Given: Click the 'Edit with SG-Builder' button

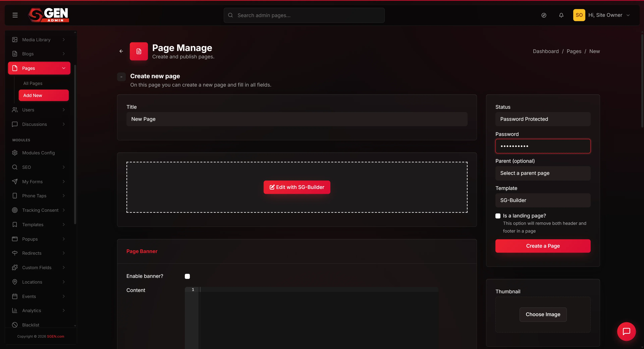Looking at the screenshot, I should [297, 187].
